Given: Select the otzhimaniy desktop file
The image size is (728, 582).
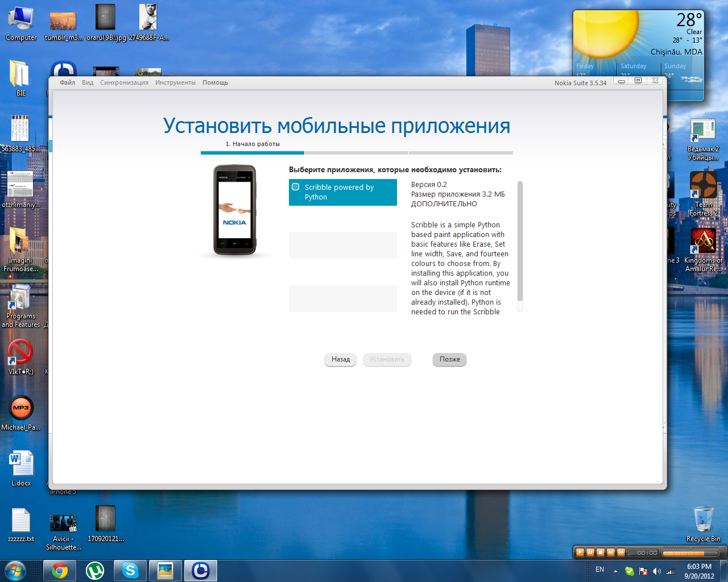Looking at the screenshot, I should click(20, 189).
